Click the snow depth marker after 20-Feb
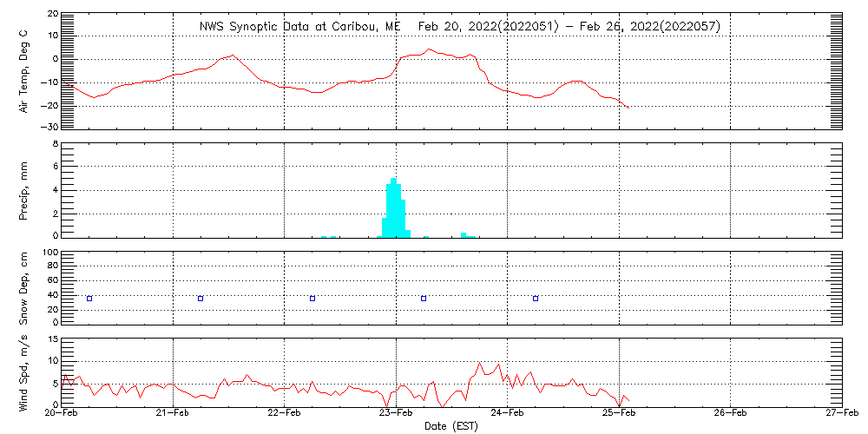This screenshot has height=434, width=868. coord(89,299)
